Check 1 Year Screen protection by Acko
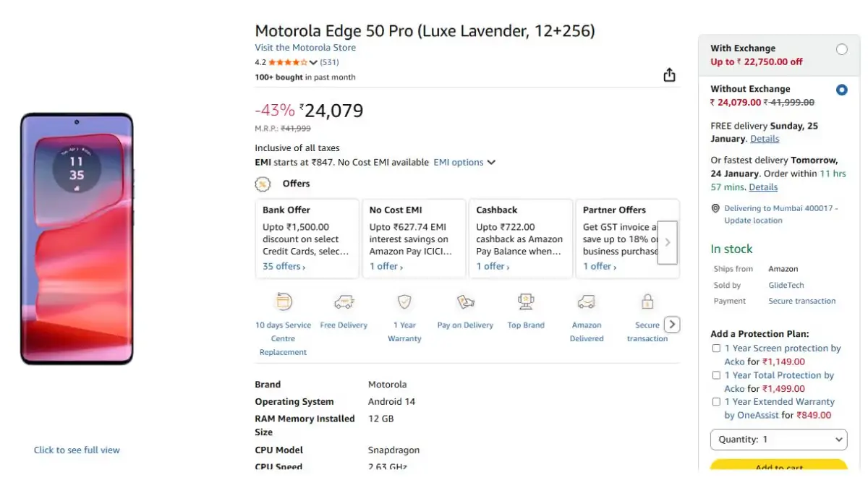The width and height of the screenshot is (868, 488). tap(716, 348)
